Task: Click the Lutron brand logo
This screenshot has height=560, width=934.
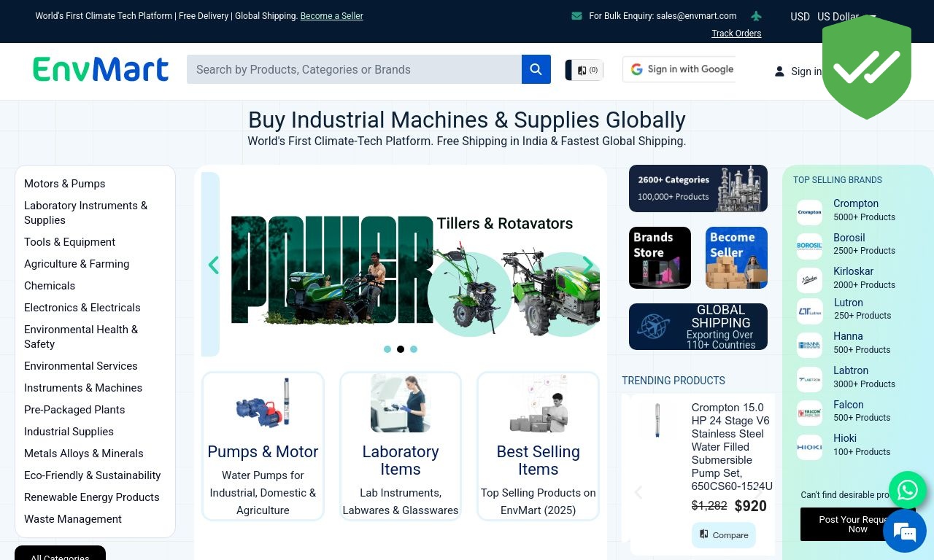Action: click(809, 311)
